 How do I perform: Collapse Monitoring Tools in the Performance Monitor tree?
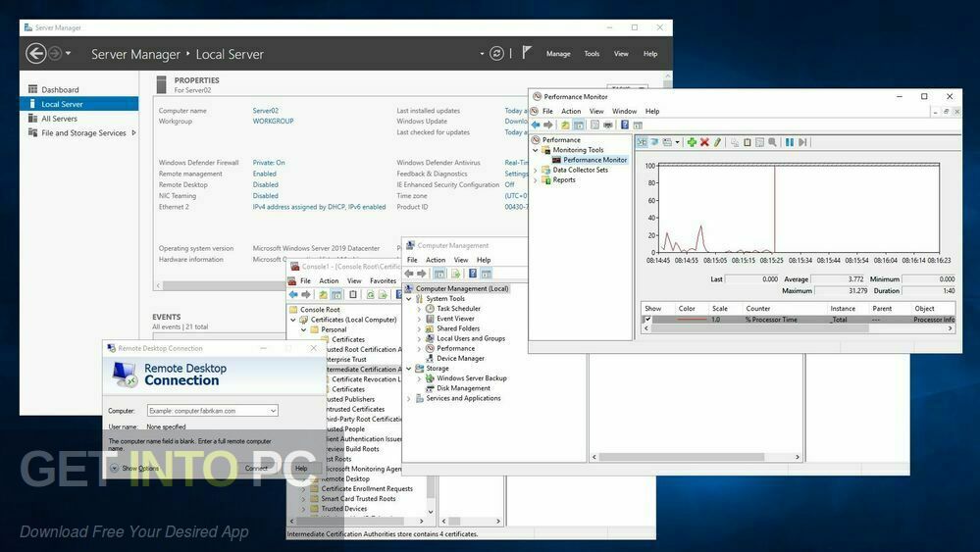(x=535, y=150)
